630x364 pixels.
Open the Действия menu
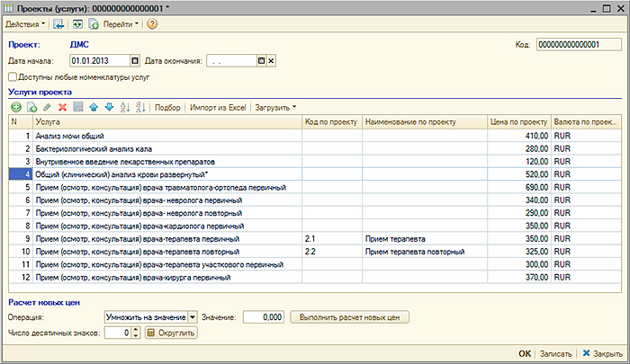point(26,23)
